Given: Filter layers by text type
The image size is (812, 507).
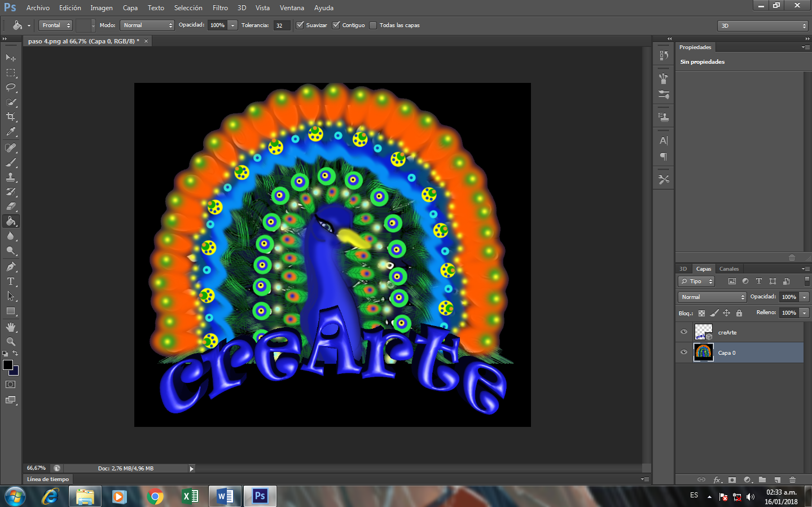Looking at the screenshot, I should point(759,281).
